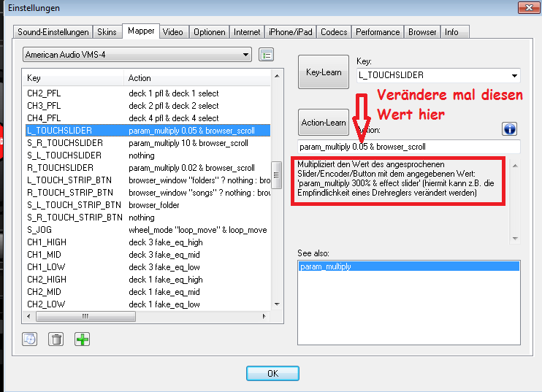Select the CH2_HIGH mapping row
This screenshot has height=392, width=542.
coord(148,280)
